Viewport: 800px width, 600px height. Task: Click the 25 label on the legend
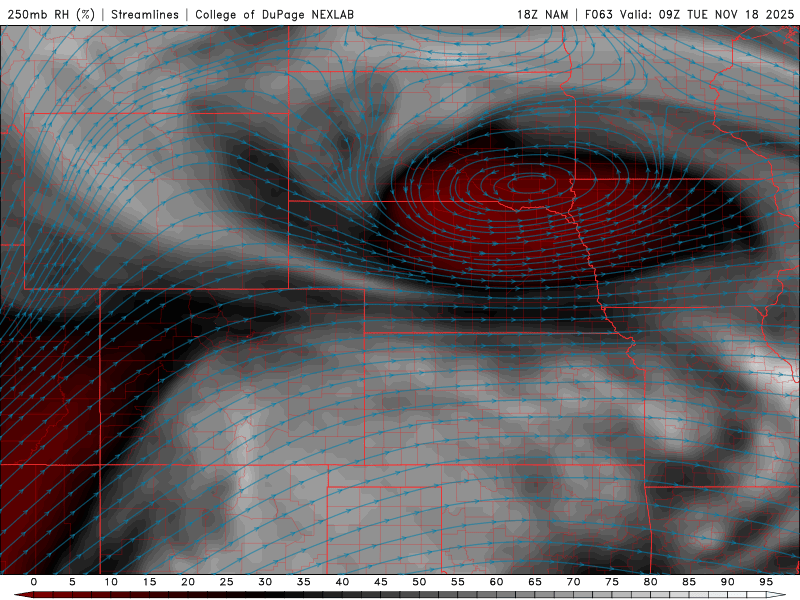[227, 582]
